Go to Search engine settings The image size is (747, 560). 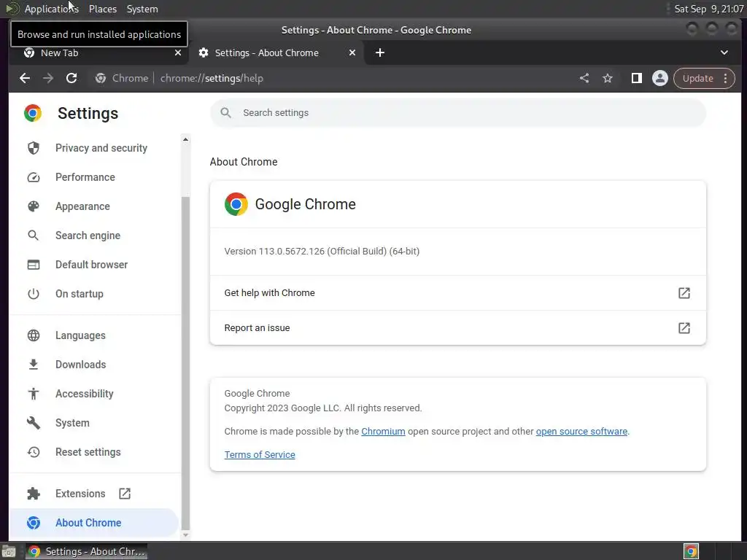(x=94, y=236)
